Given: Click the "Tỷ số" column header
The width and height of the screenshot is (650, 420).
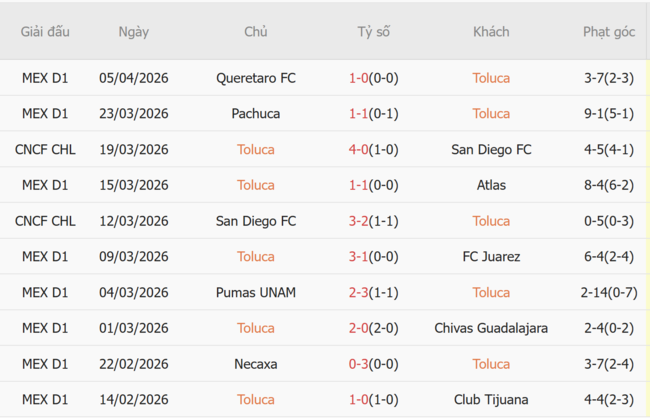Looking at the screenshot, I should [x=373, y=32].
